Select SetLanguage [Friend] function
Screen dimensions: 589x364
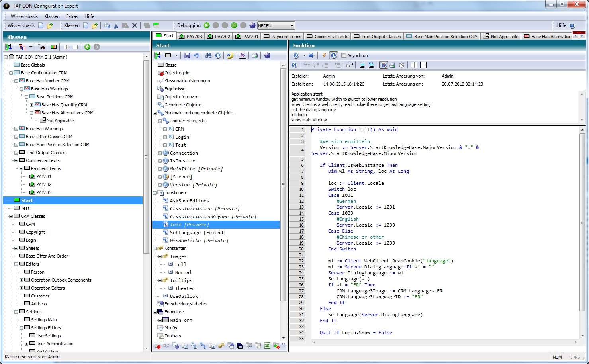click(197, 233)
